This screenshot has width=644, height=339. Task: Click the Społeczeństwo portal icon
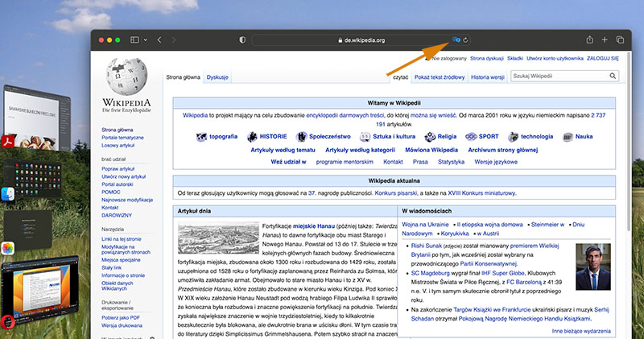(x=301, y=137)
